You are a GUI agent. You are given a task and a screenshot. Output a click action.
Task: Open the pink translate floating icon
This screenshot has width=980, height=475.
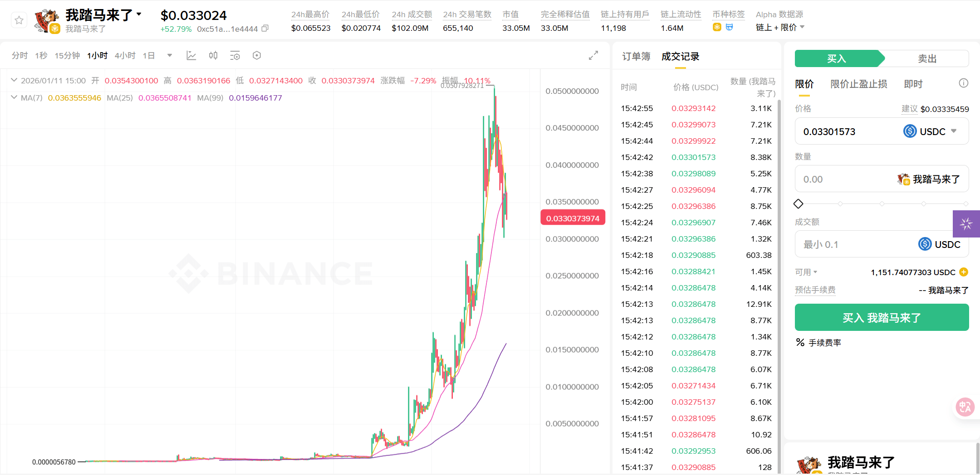point(965,407)
